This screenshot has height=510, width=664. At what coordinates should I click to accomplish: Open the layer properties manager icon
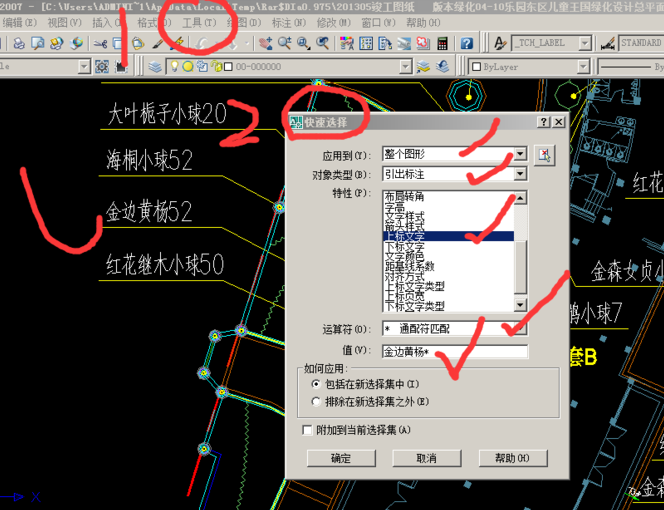click(155, 66)
